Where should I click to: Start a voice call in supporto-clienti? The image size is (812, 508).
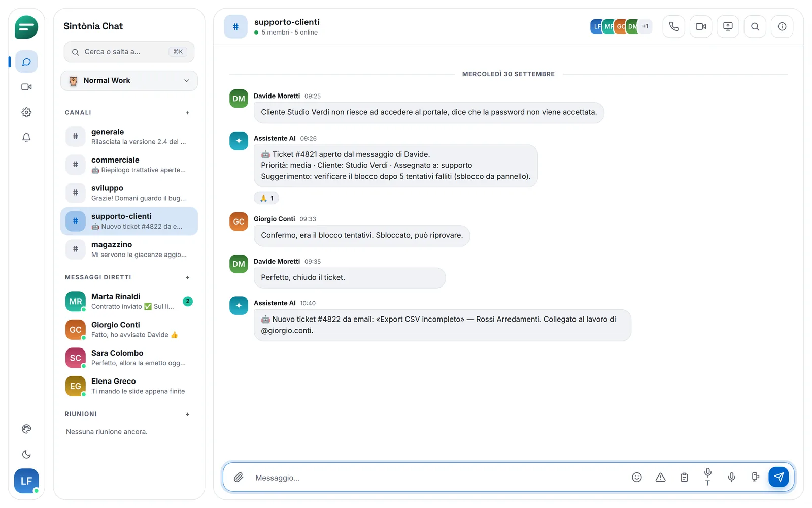tap(674, 26)
